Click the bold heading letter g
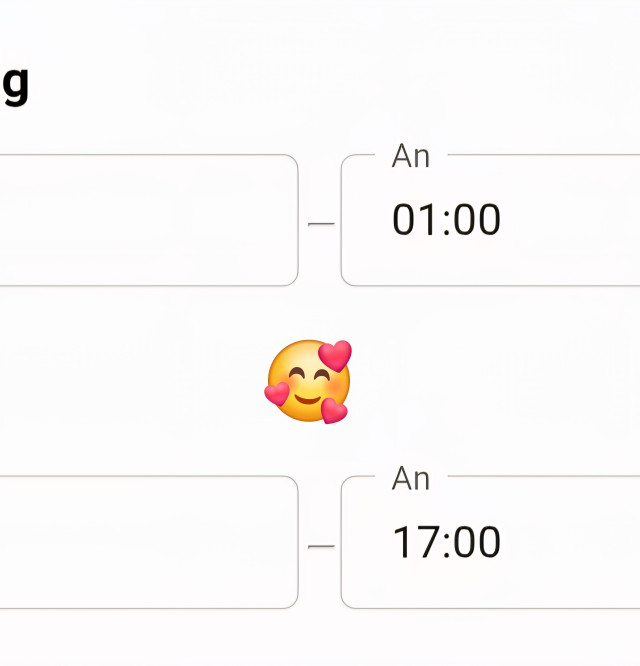The image size is (640, 666). (x=14, y=84)
